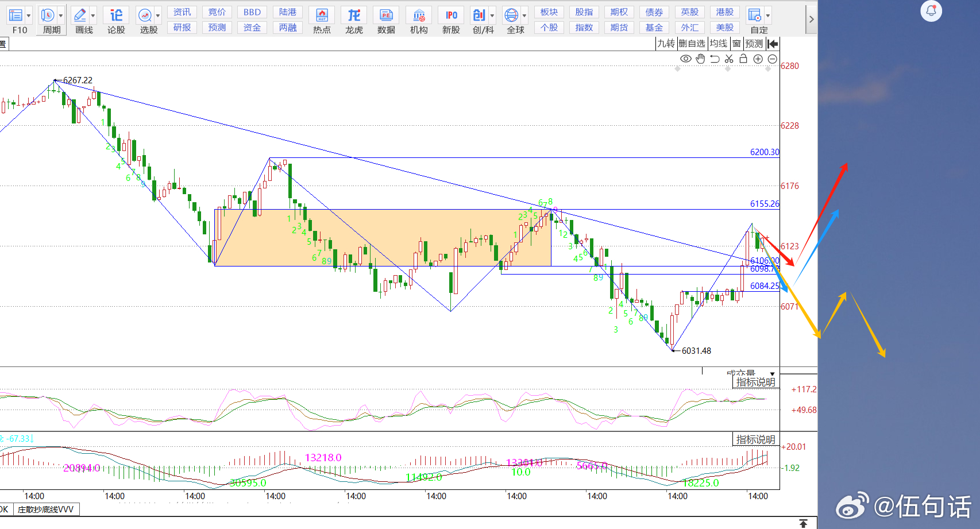Open the 数据 PE data icon
980x529 pixels.
(386, 15)
